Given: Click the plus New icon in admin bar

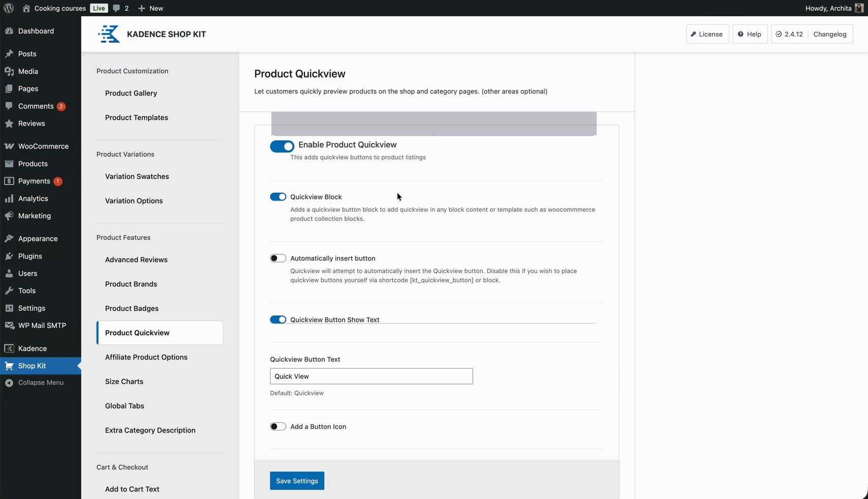Looking at the screenshot, I should [142, 8].
